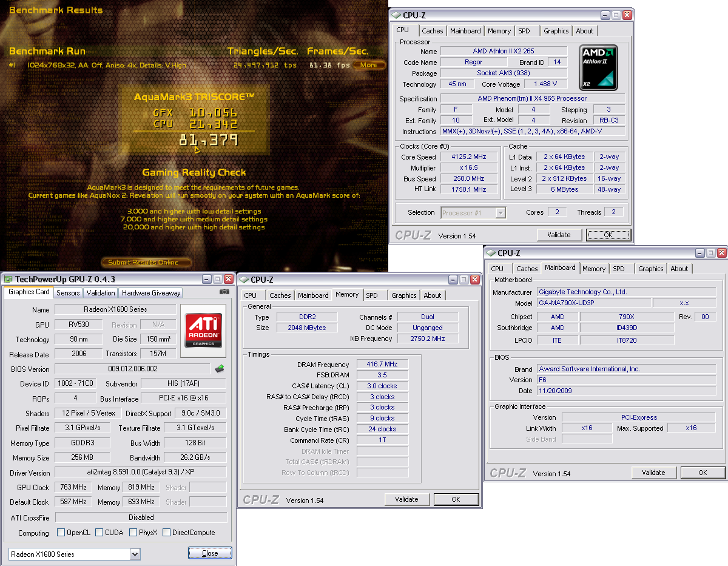This screenshot has height=566, width=728.
Task: Click the AMD Athlon II logo in CPU-Z
Action: [x=599, y=67]
